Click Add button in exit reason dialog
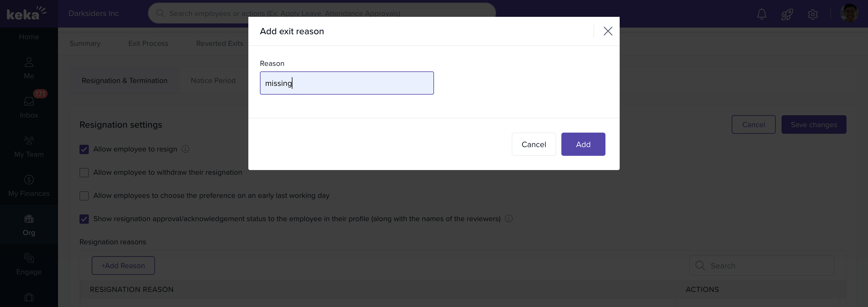This screenshot has width=868, height=307. [583, 144]
